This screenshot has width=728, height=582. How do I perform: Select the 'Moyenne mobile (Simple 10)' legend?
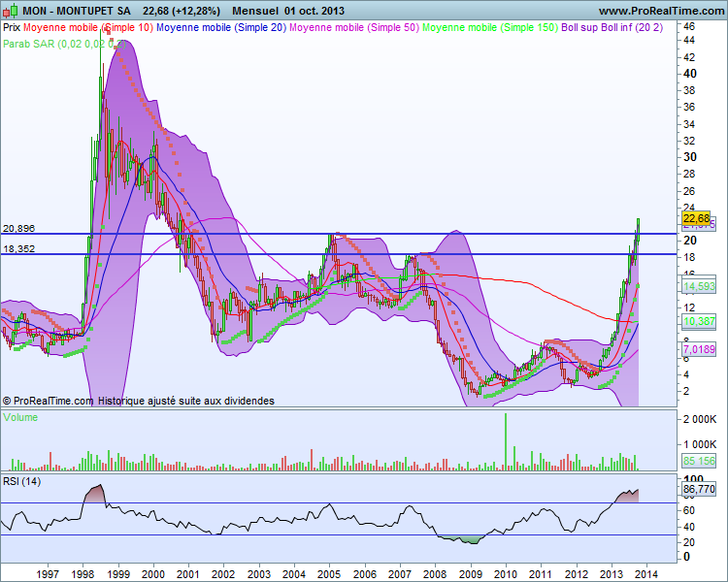click(87, 27)
